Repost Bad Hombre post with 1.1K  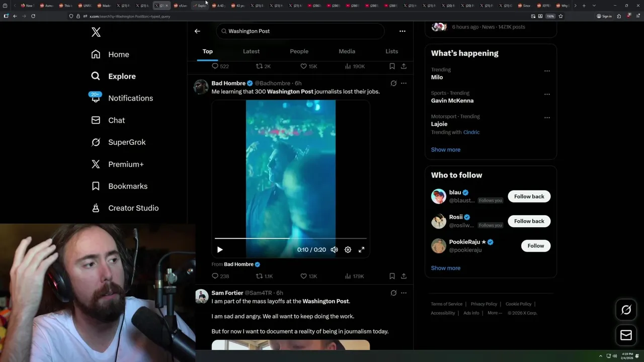click(x=264, y=276)
